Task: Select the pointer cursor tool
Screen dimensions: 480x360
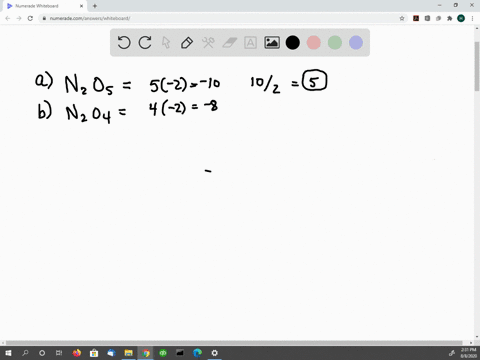Action: [166, 43]
